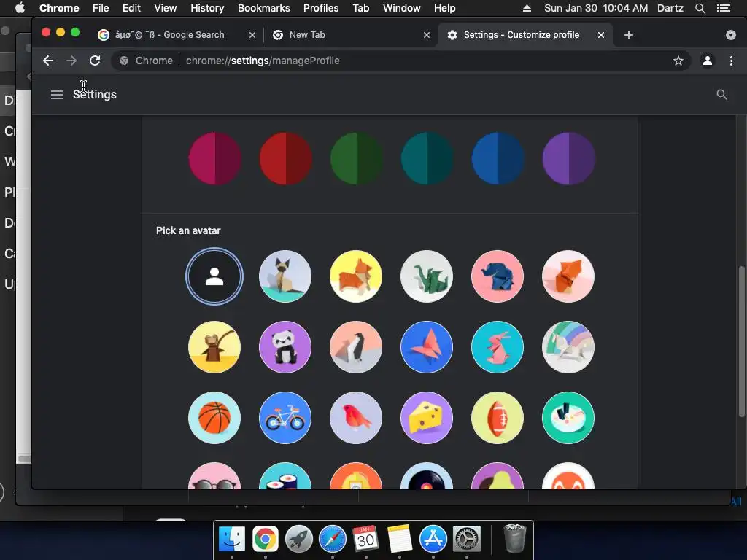747x560 pixels.
Task: Open the File menu
Action: coord(101,8)
